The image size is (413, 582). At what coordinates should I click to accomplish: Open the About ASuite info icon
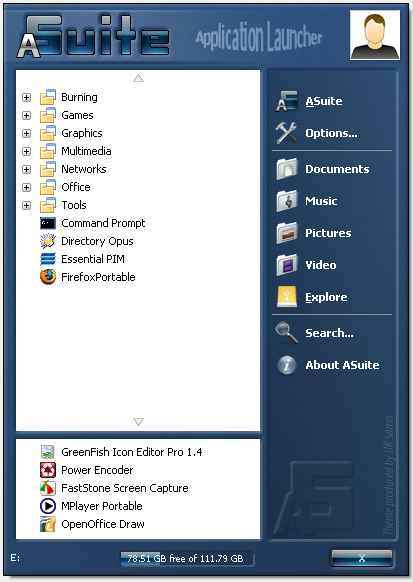coord(286,365)
